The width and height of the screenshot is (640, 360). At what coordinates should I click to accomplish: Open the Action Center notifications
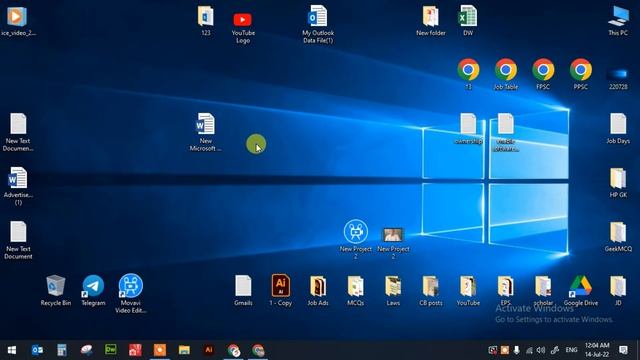click(623, 350)
